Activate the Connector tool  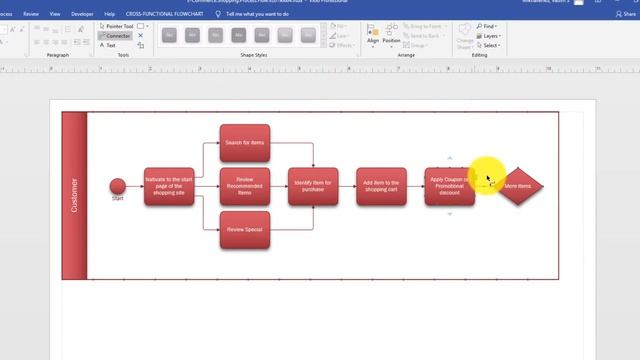coord(115,36)
